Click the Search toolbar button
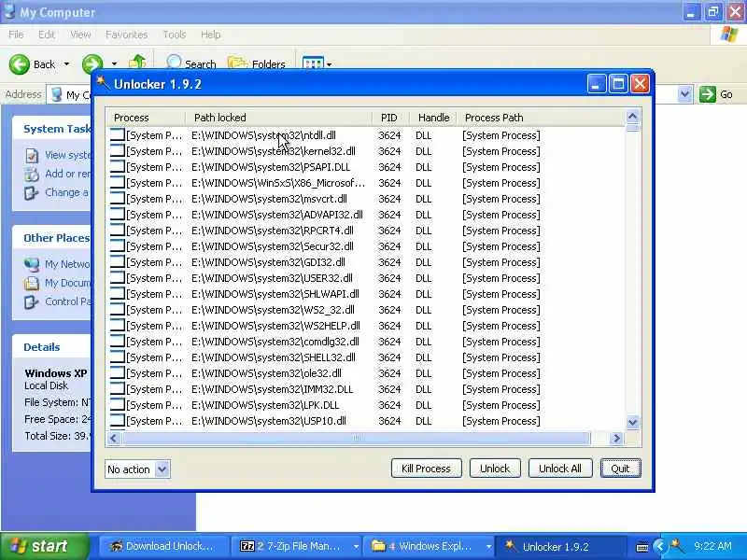Screen dimensions: 747x560 (x=191, y=63)
